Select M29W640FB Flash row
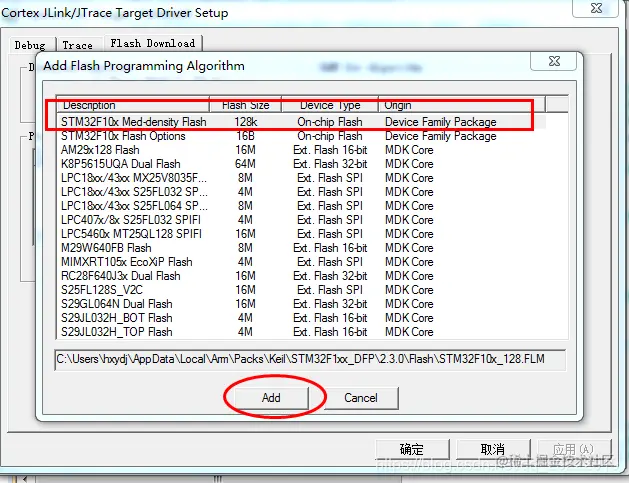Viewport: 629px width, 483px height. [301, 248]
